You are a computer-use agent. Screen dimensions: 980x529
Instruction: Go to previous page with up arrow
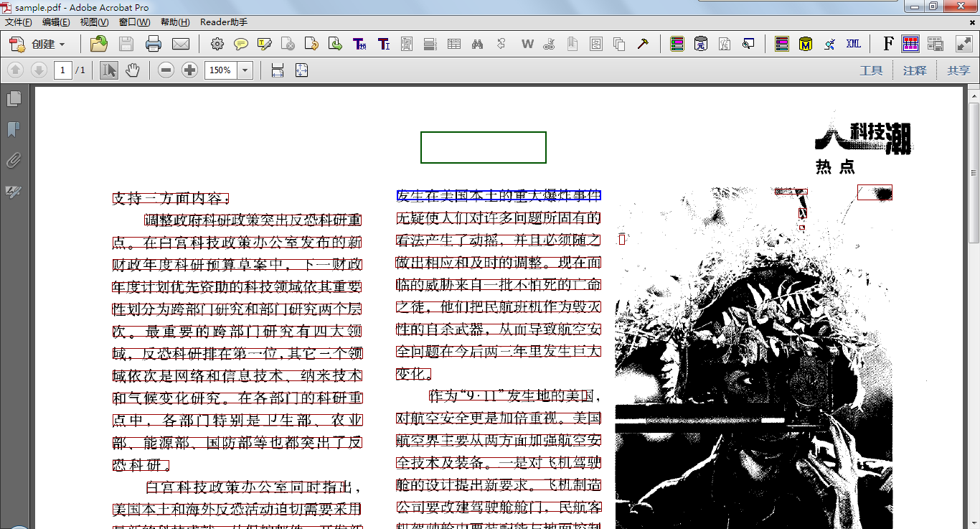click(16, 70)
